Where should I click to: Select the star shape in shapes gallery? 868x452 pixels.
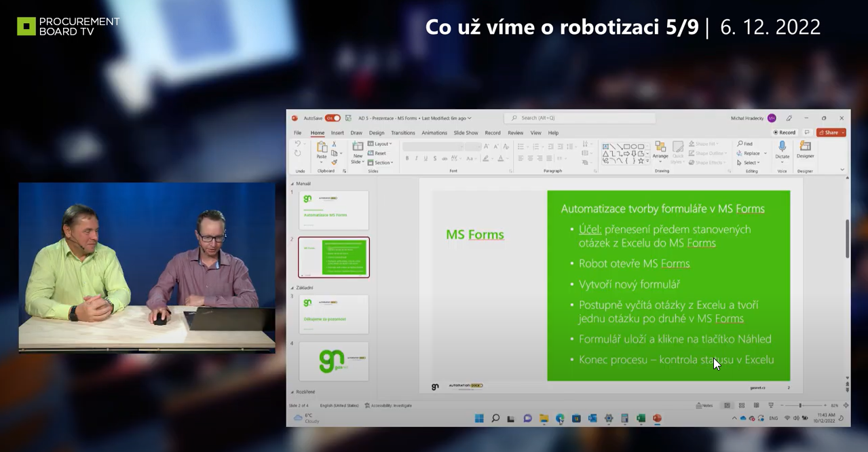(641, 161)
